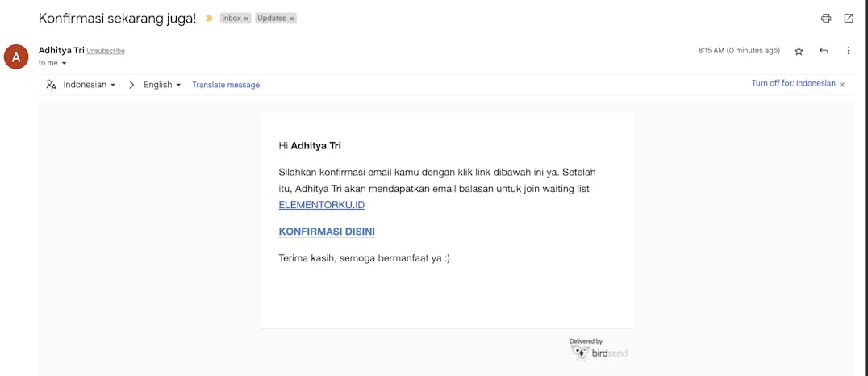The image size is (868, 376).
Task: Open the ELEMENTORKU.ID link
Action: [x=322, y=205]
